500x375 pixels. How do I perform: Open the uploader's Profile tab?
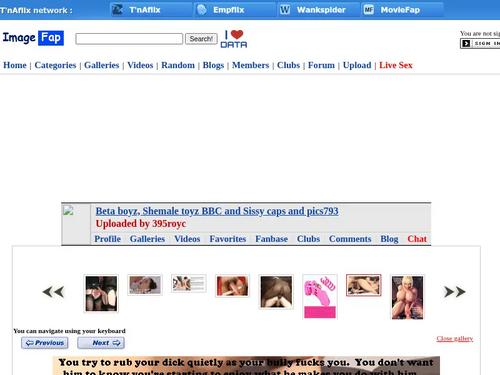coord(107,239)
